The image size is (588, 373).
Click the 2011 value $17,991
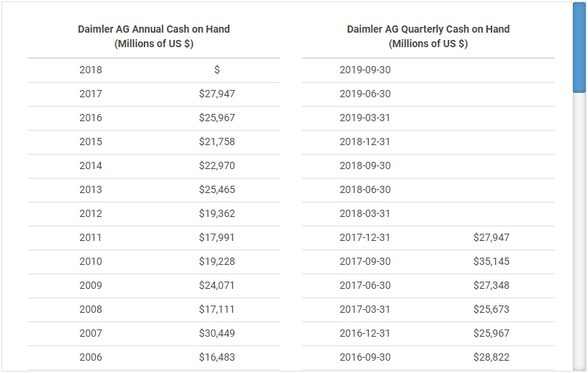pyautogui.click(x=217, y=237)
